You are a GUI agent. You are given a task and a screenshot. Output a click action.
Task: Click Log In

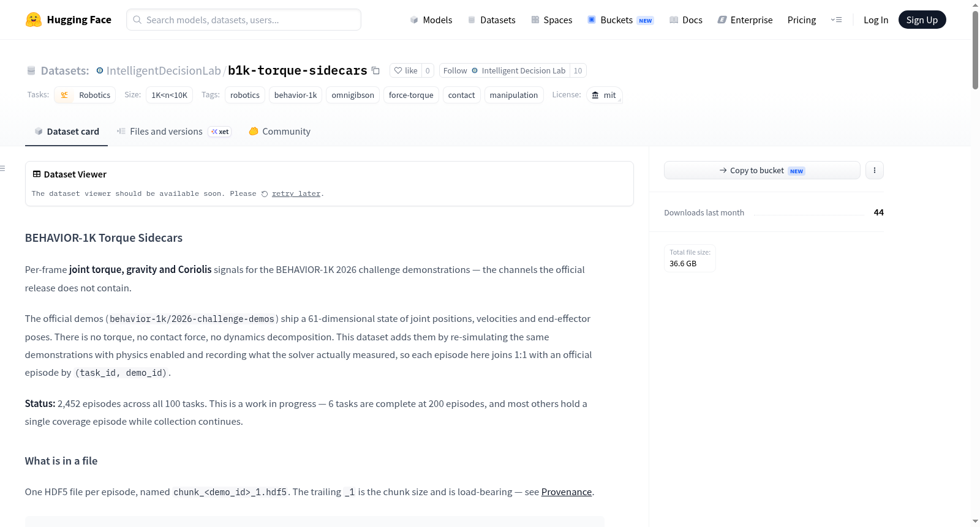(876, 20)
